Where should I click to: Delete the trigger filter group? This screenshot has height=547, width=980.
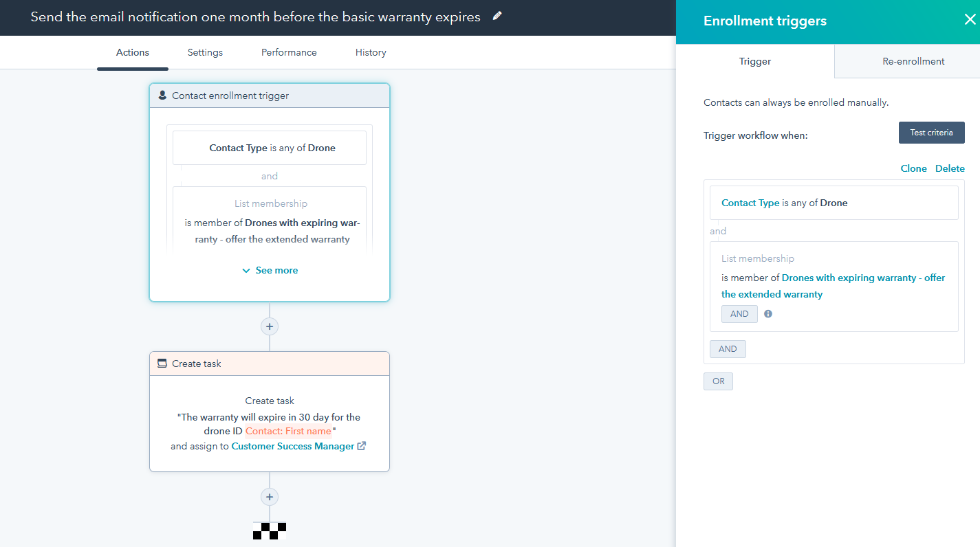[950, 168]
